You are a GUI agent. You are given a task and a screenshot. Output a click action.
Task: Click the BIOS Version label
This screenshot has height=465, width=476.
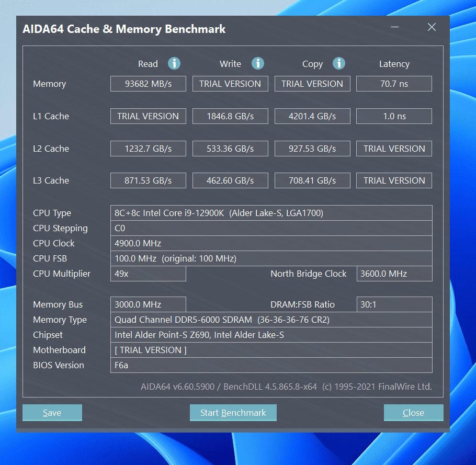click(x=58, y=365)
